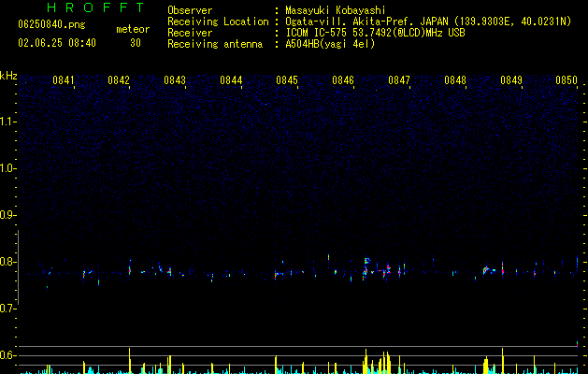
Task: Click the date stamp 02.06.25 08:40
Action: click(57, 43)
